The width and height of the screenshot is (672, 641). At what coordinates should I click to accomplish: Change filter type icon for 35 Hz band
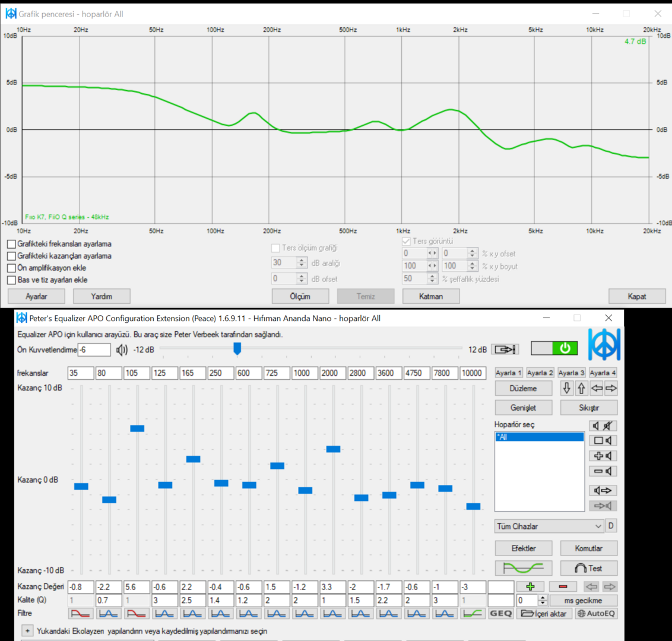point(81,614)
